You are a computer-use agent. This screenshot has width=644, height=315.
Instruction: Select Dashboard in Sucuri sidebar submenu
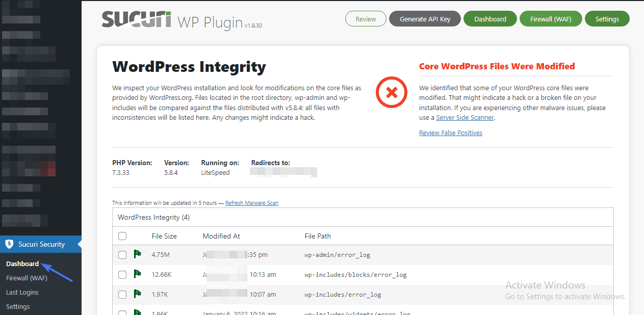[22, 264]
